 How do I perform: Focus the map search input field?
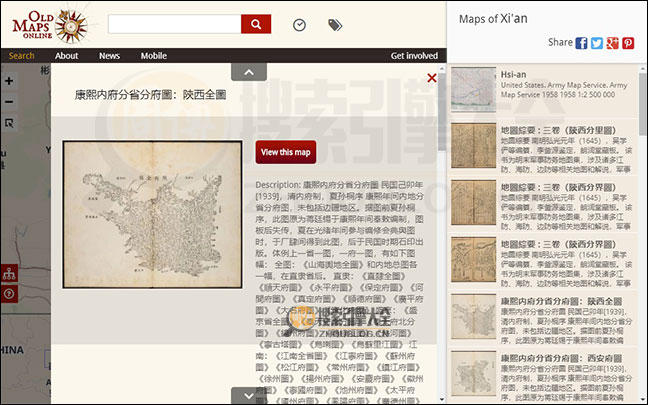click(x=174, y=24)
